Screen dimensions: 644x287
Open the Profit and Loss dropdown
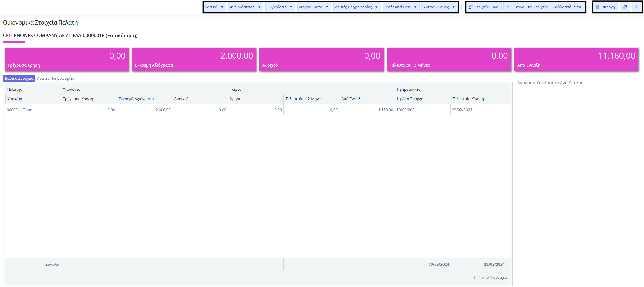point(401,7)
